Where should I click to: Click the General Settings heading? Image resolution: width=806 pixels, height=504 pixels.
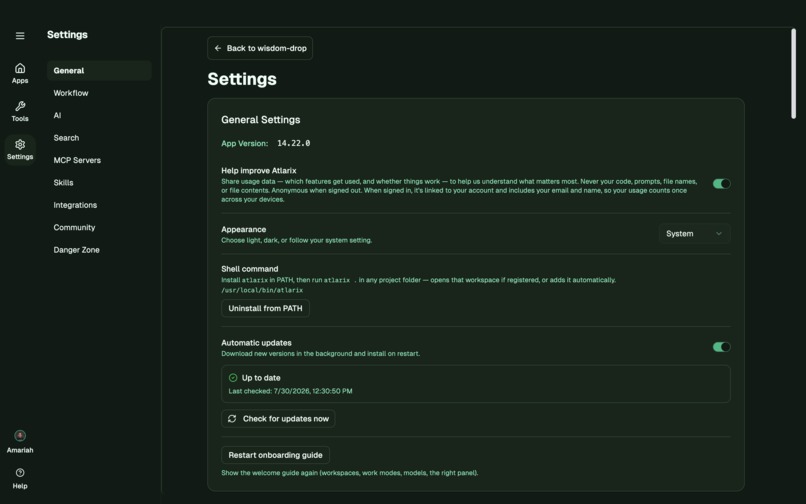coord(261,120)
